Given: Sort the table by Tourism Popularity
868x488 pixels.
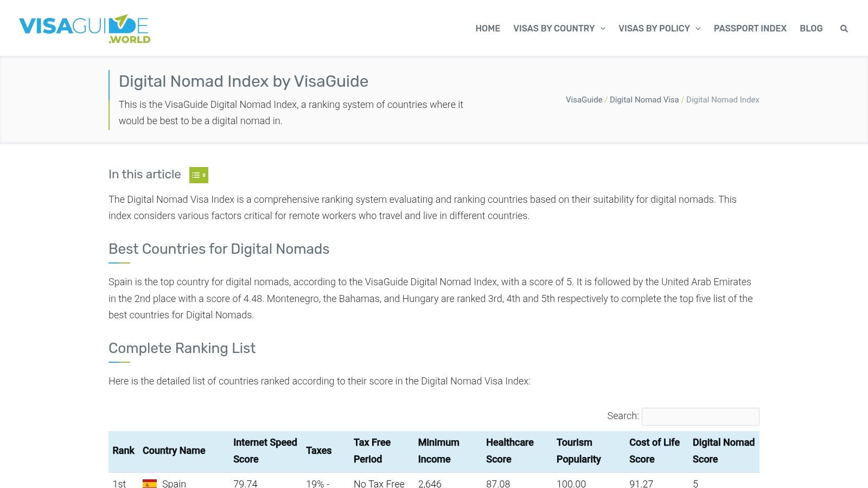Looking at the screenshot, I should (578, 451).
